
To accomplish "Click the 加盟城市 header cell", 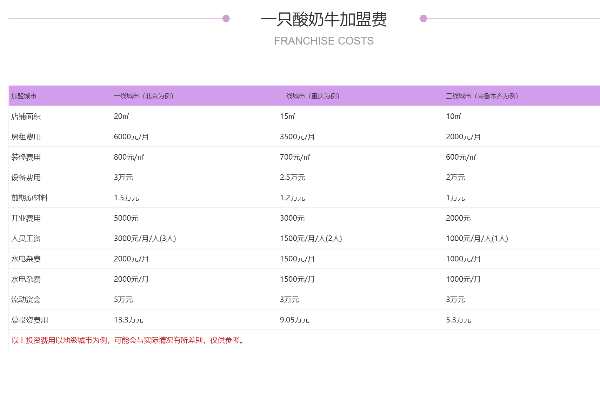I will point(24,96).
